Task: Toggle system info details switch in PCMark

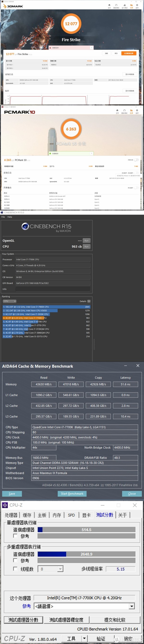Action: tap(136, 173)
